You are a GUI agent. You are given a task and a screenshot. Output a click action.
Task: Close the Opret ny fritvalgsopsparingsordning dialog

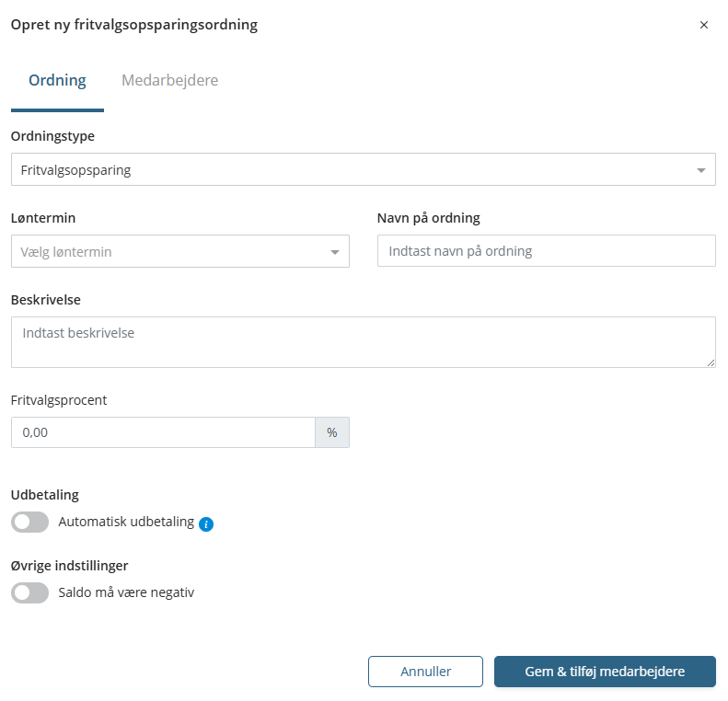coord(704,26)
